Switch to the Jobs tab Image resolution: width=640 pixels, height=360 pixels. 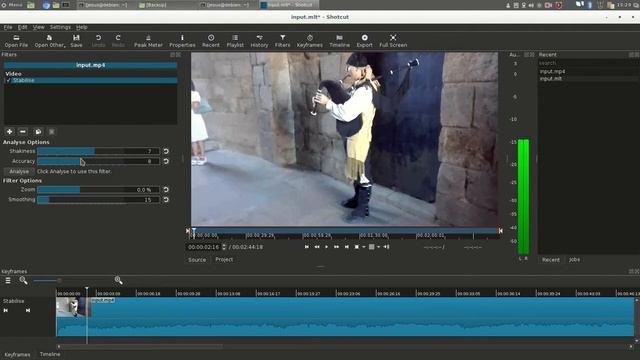[574, 260]
